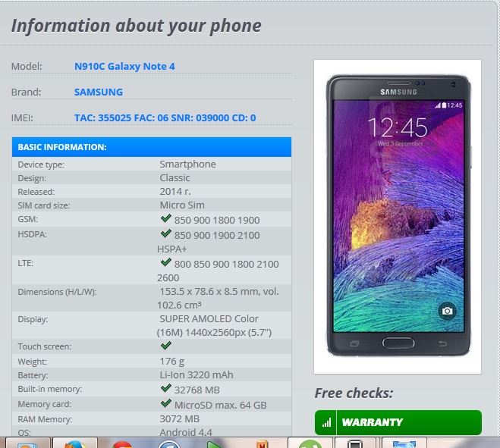Click the 'RAM Memory:' label
Viewport: 500px width, 448px height.
coord(45,419)
